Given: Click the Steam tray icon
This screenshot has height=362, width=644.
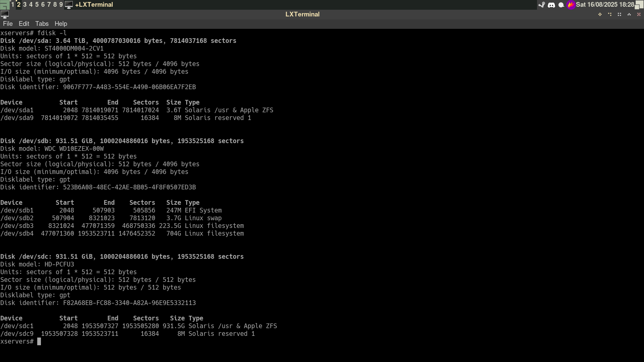Looking at the screenshot, I should (x=541, y=5).
